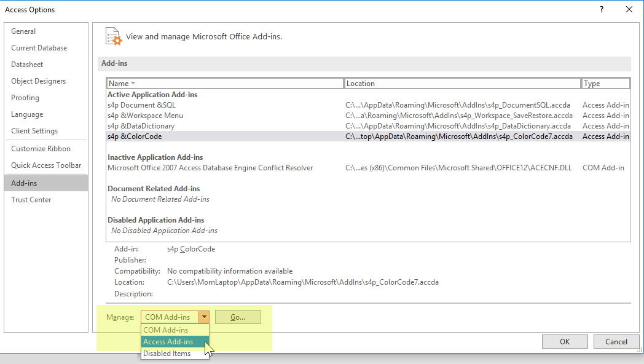Click the Go... button
The image size is (644, 364).
238,317
